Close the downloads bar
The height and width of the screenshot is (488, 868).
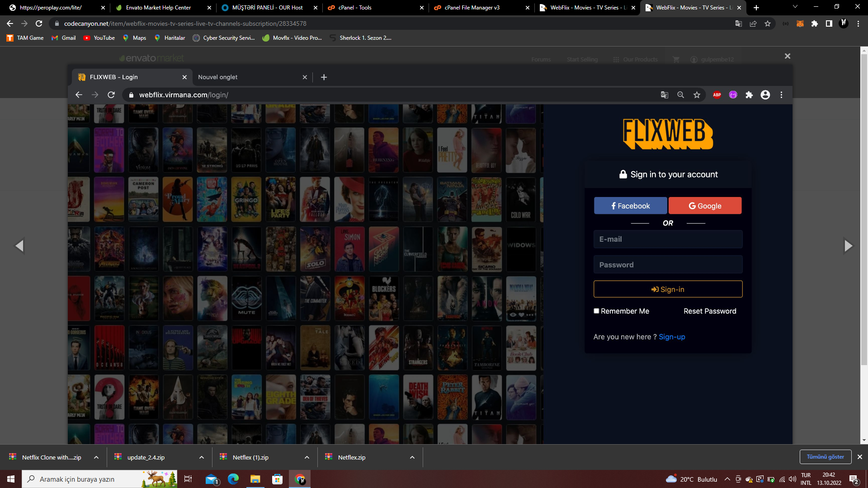[x=860, y=457]
